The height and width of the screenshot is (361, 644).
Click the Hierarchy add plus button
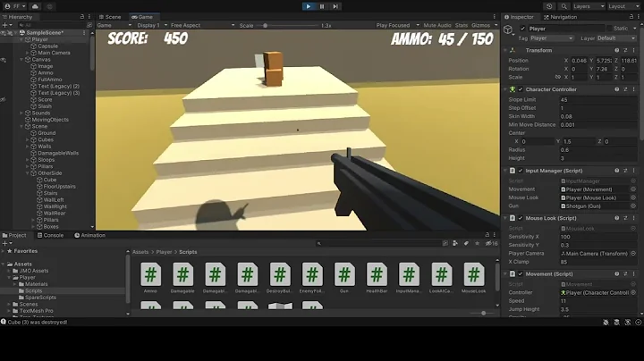[x=5, y=25]
